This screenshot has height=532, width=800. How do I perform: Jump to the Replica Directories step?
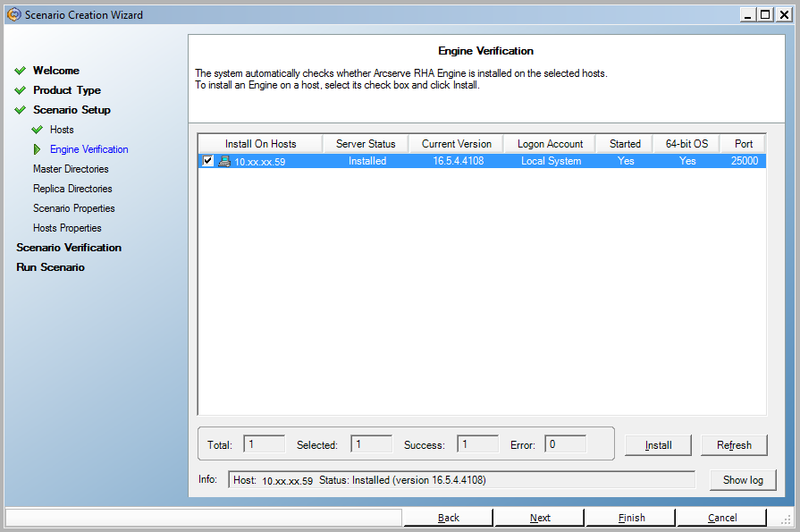pyautogui.click(x=72, y=189)
